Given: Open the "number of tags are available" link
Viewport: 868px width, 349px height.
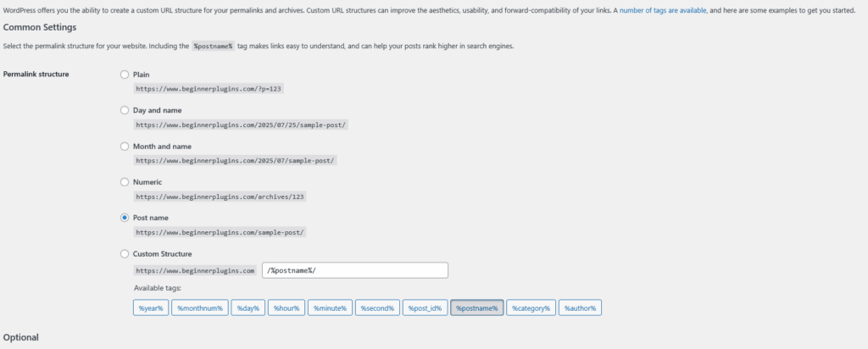Looking at the screenshot, I should [x=663, y=10].
